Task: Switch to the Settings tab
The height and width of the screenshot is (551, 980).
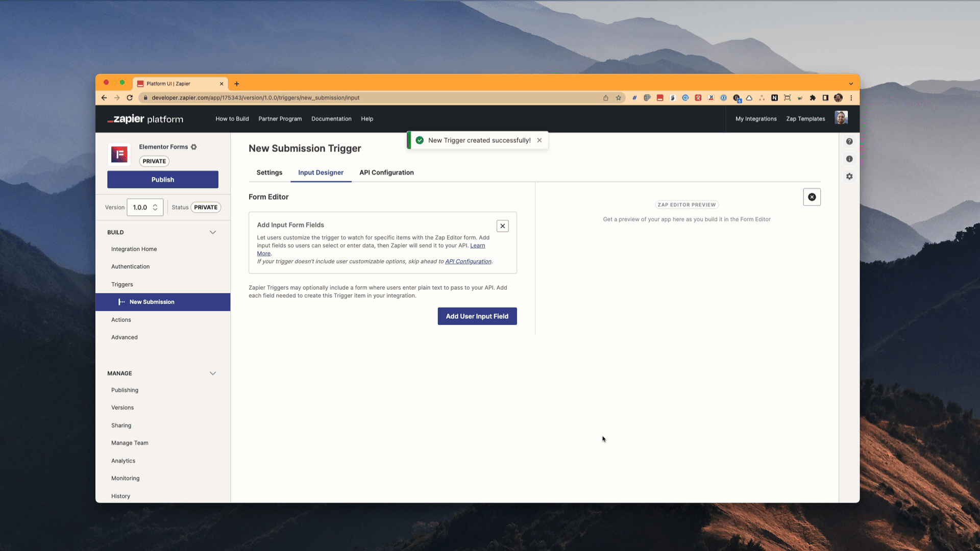Action: pos(269,172)
